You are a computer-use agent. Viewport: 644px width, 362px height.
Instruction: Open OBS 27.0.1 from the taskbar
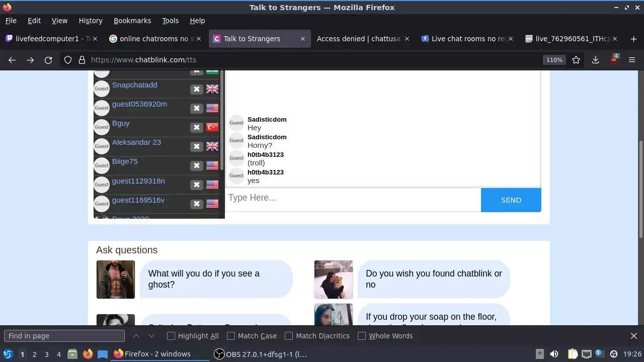point(261,354)
